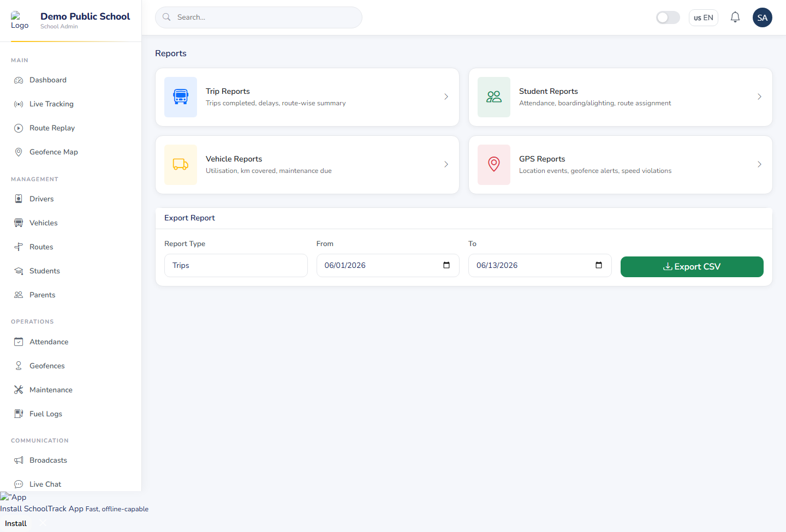Open Geofence Map menu item
Image resolution: width=786 pixels, height=532 pixels.
pos(70,152)
